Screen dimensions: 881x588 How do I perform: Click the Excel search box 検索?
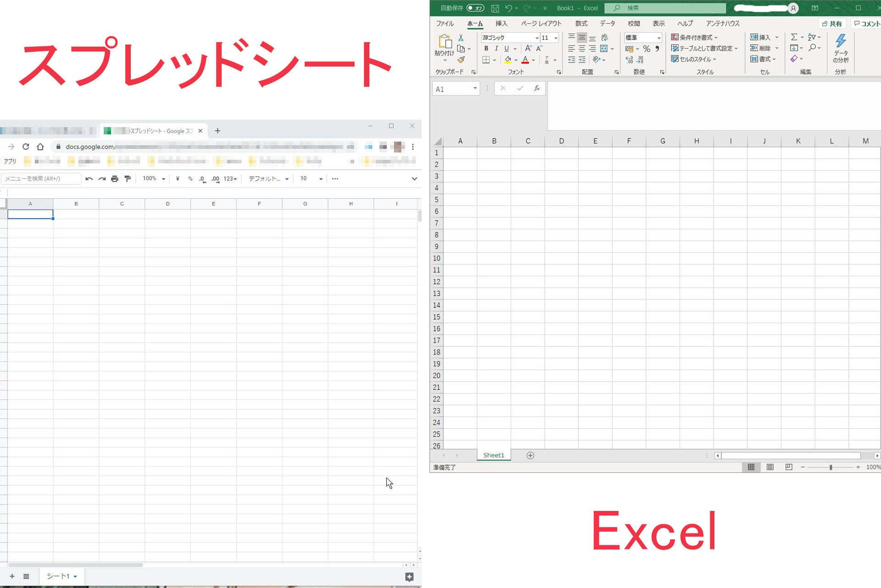pos(665,8)
